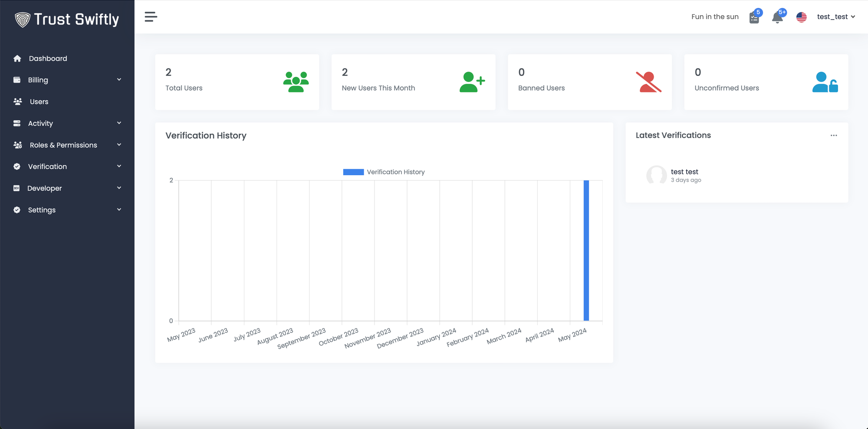Click the red Banned Users icon
The image size is (868, 429).
coord(648,82)
